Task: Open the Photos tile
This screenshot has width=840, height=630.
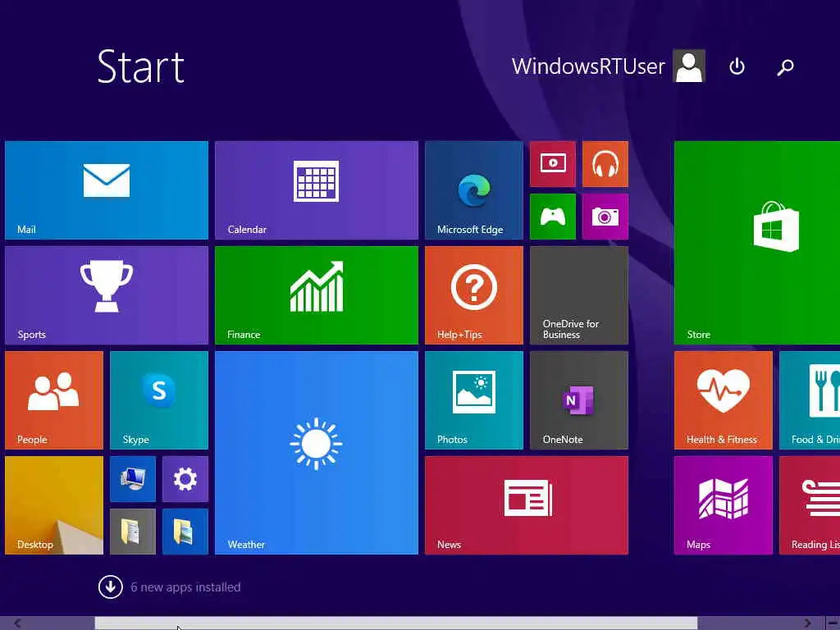Action: pos(474,400)
